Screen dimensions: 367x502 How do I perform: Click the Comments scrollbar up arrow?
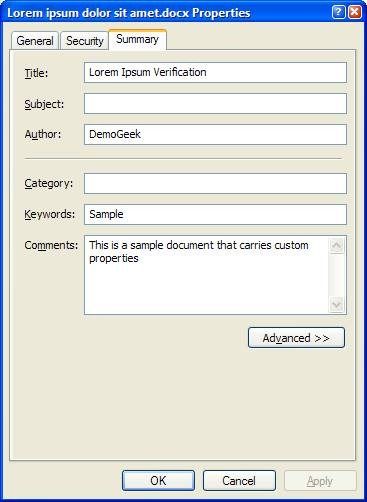click(x=337, y=246)
